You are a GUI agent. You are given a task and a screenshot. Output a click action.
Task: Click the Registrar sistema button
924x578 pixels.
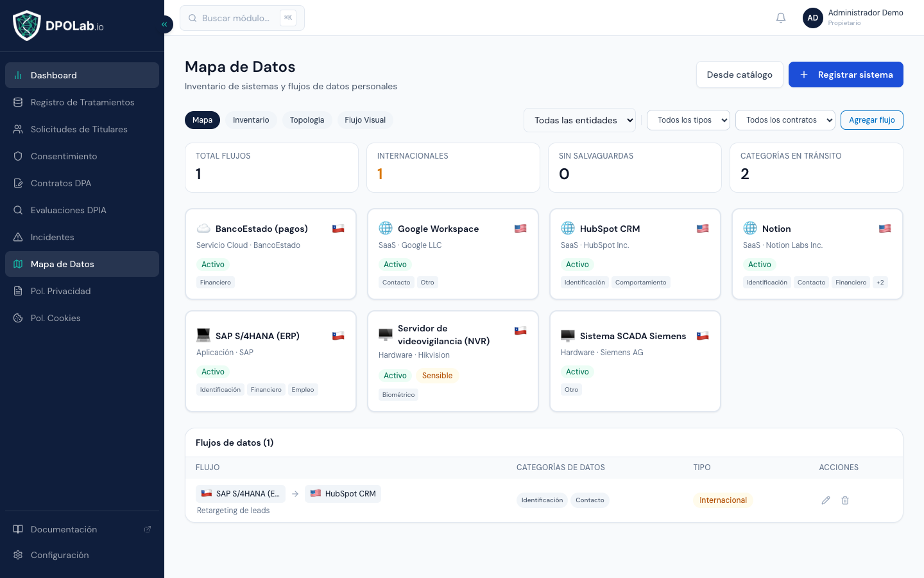point(846,74)
